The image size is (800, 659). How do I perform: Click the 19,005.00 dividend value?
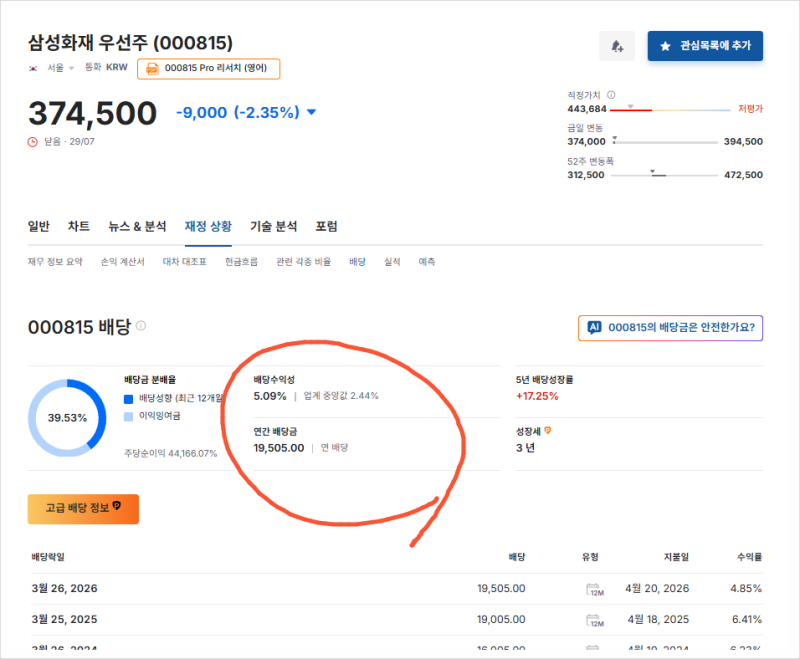(501, 620)
